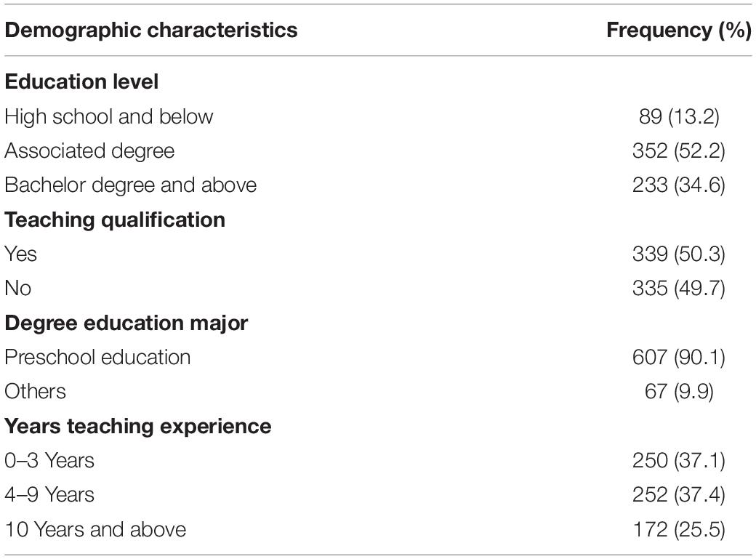Screen dimensions: 756x559
Task: Click the value 352 (52.2)
Action: [x=679, y=151]
